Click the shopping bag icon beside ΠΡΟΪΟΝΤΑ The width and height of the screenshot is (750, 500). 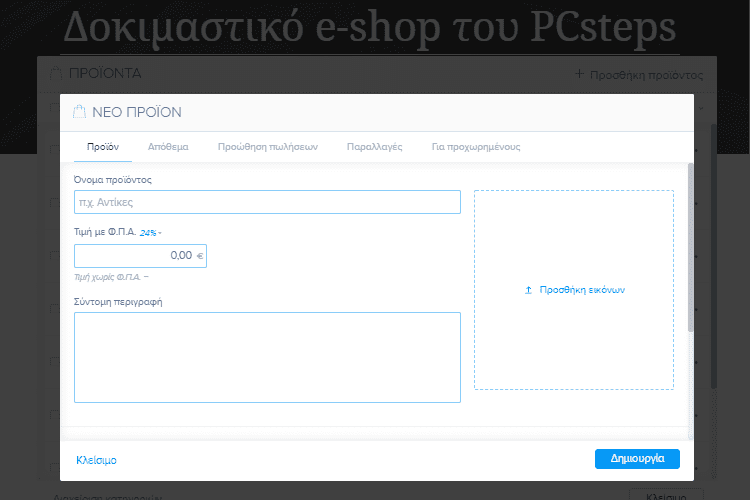point(56,73)
